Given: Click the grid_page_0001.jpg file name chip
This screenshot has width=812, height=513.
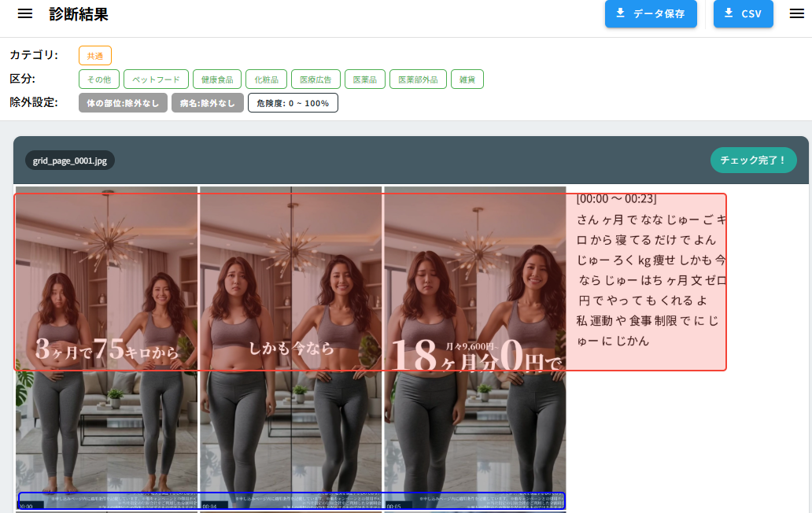Looking at the screenshot, I should 69,161.
